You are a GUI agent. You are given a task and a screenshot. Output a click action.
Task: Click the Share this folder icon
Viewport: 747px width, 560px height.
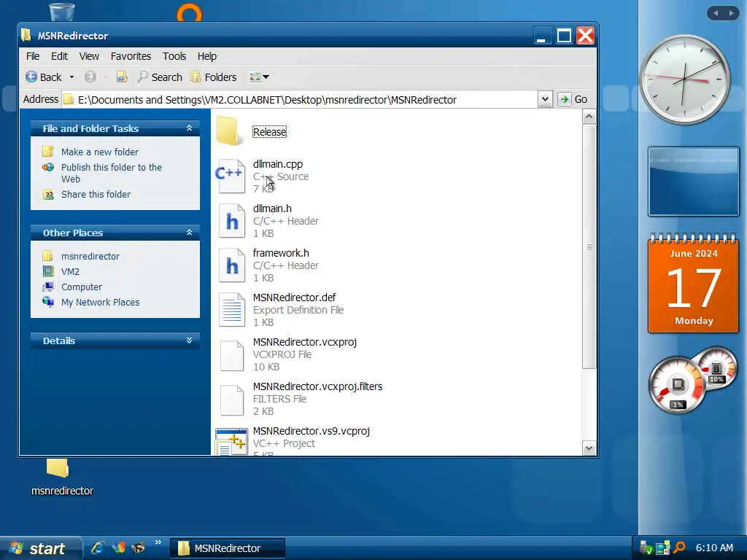point(47,194)
